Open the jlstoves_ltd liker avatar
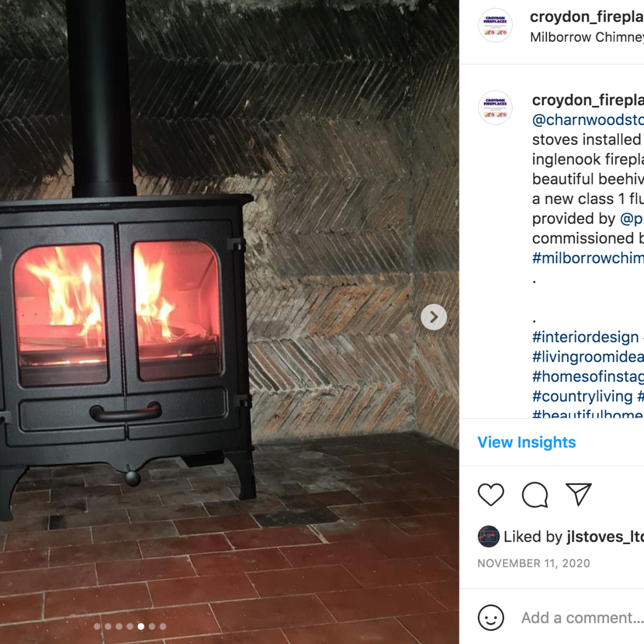Image resolution: width=644 pixels, height=644 pixels. [x=489, y=537]
